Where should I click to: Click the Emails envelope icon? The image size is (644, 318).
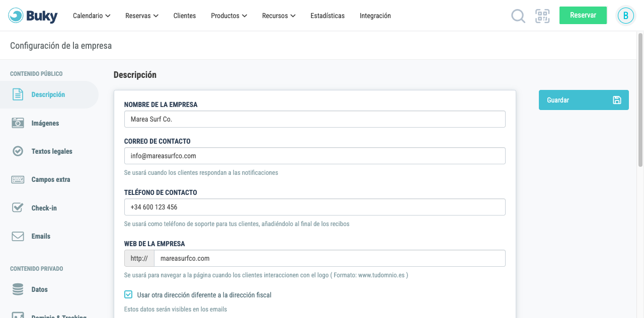(18, 236)
